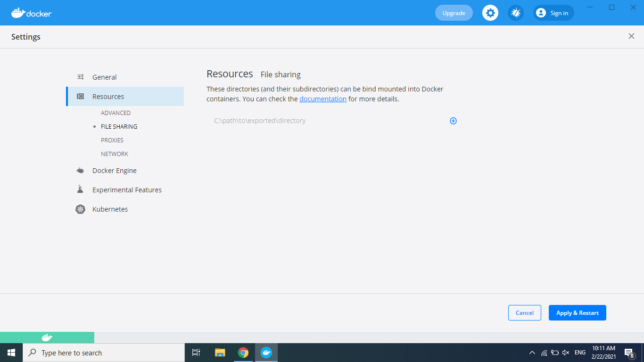Click the ENG language indicator
The width and height of the screenshot is (644, 362).
(580, 353)
